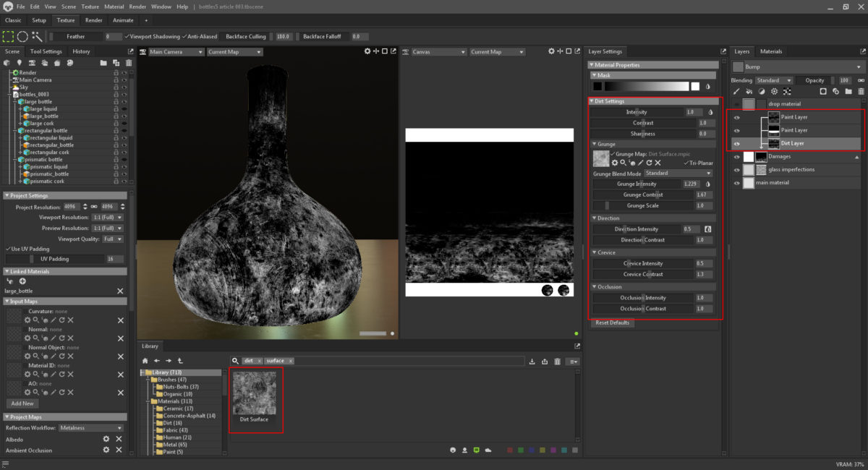Viewport: 868px width, 470px height.
Task: Open the Grunge Blend Mode dropdown
Action: coord(678,173)
